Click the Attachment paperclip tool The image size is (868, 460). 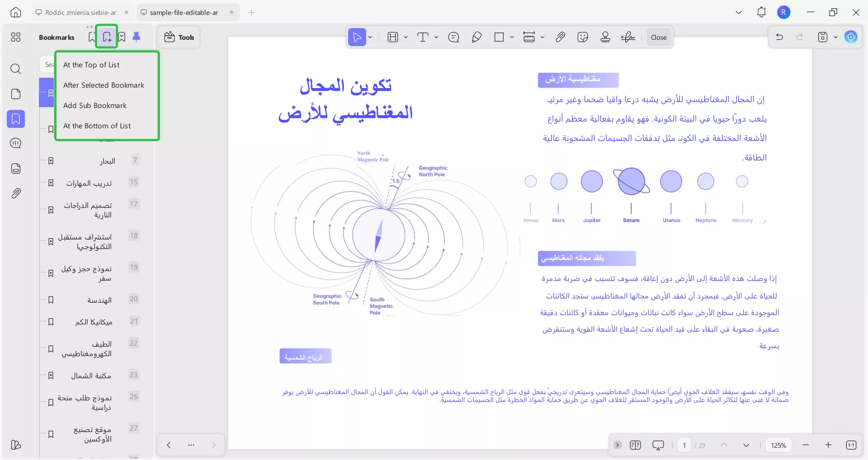[x=561, y=37]
